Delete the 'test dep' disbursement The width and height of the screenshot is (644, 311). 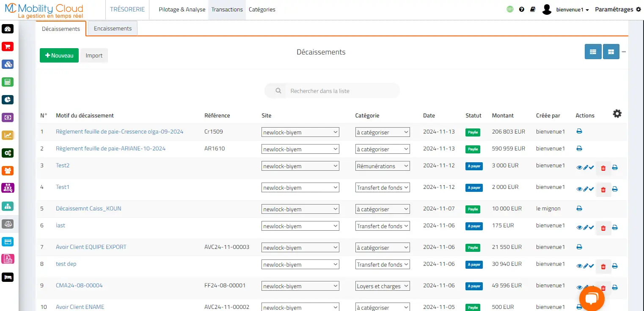point(603,266)
